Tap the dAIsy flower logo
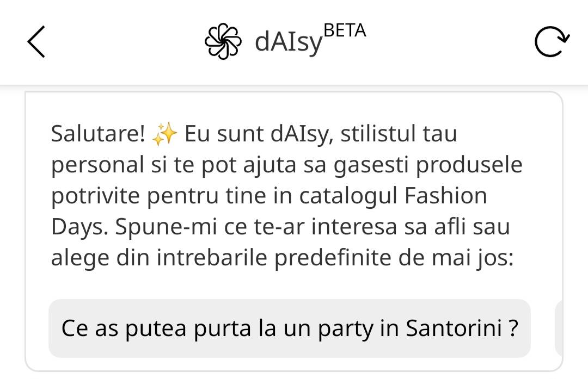 pyautogui.click(x=223, y=41)
